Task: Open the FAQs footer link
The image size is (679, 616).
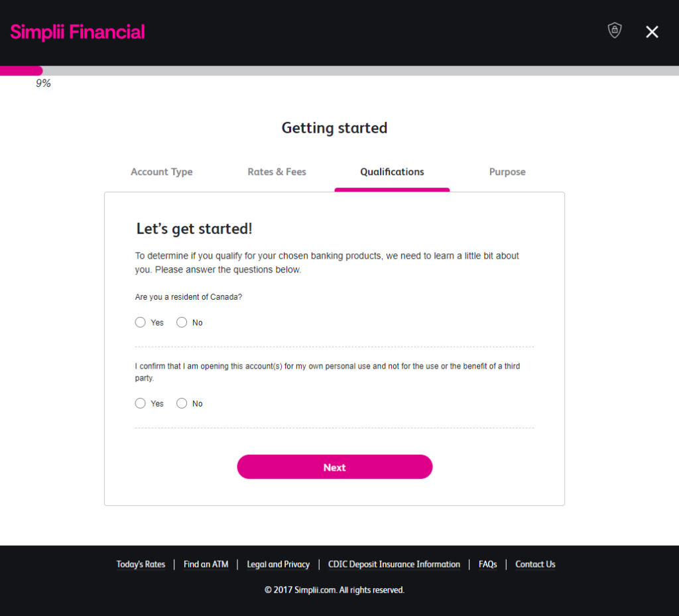Action: point(487,564)
